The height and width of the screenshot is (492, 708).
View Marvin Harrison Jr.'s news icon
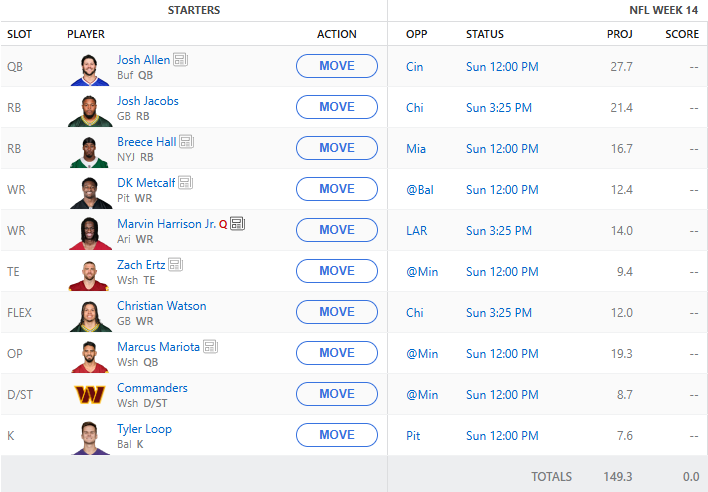coord(238,224)
